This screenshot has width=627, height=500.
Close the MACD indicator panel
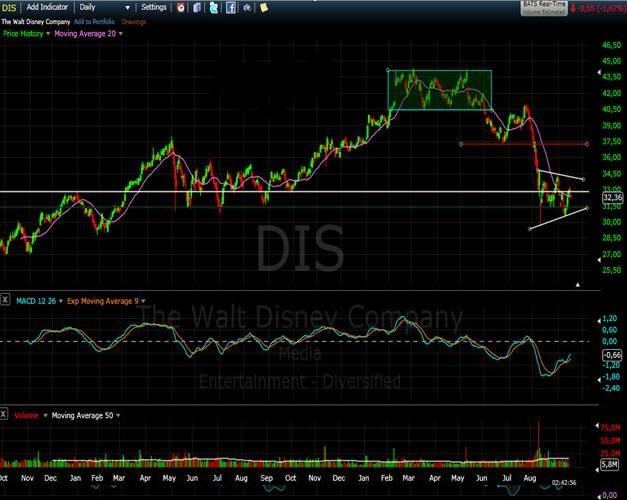(5, 299)
